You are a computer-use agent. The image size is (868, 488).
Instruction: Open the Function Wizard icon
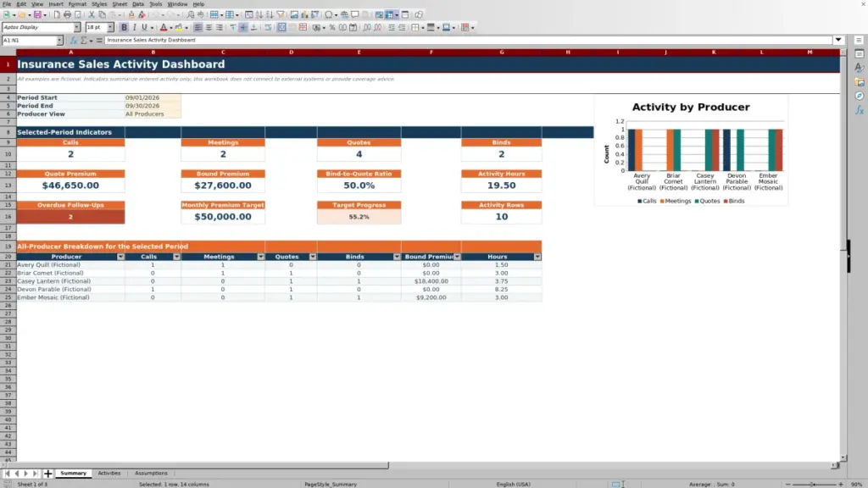74,41
